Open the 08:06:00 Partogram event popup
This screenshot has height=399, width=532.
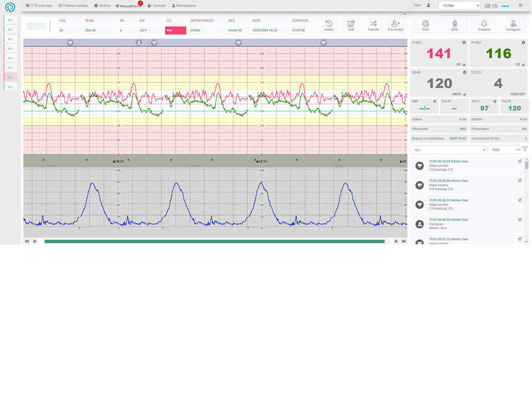tap(520, 219)
